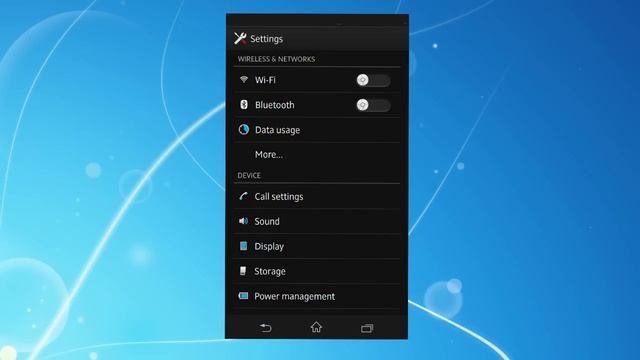The height and width of the screenshot is (360, 640).
Task: Open Sound settings
Action: [x=317, y=221]
